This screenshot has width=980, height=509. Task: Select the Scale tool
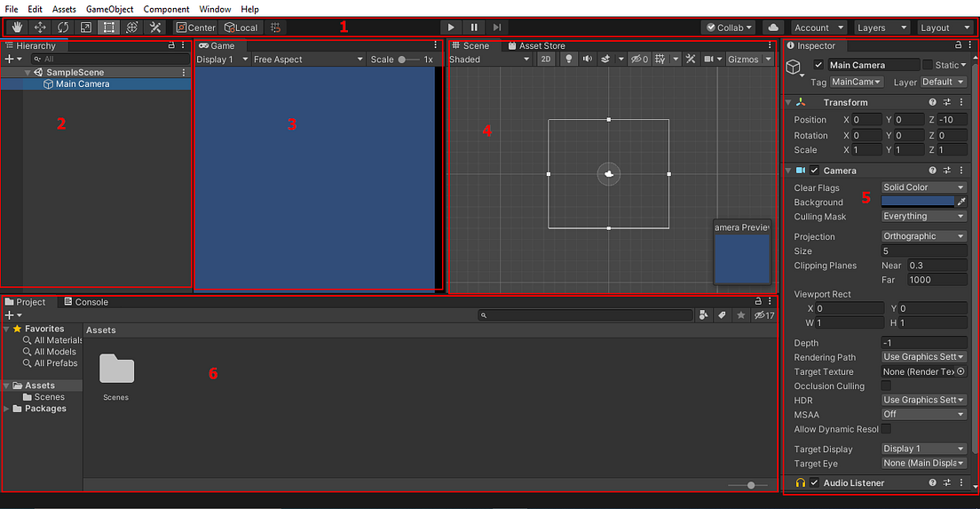click(85, 28)
